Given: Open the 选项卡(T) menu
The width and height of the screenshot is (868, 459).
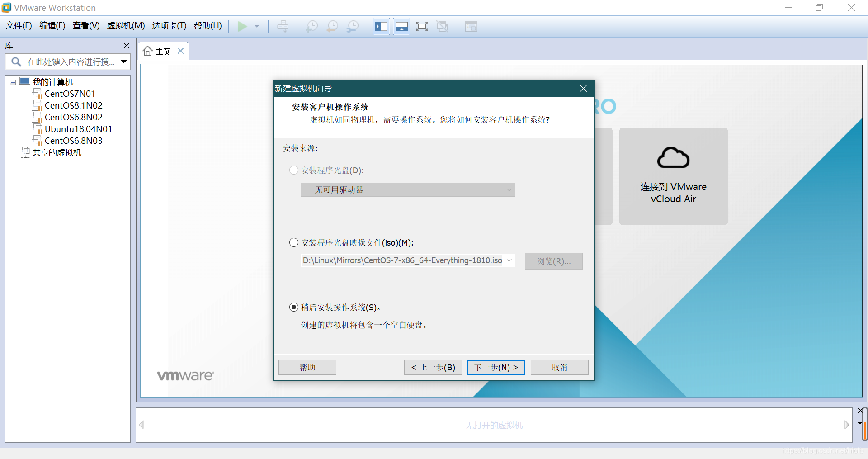Looking at the screenshot, I should point(170,26).
